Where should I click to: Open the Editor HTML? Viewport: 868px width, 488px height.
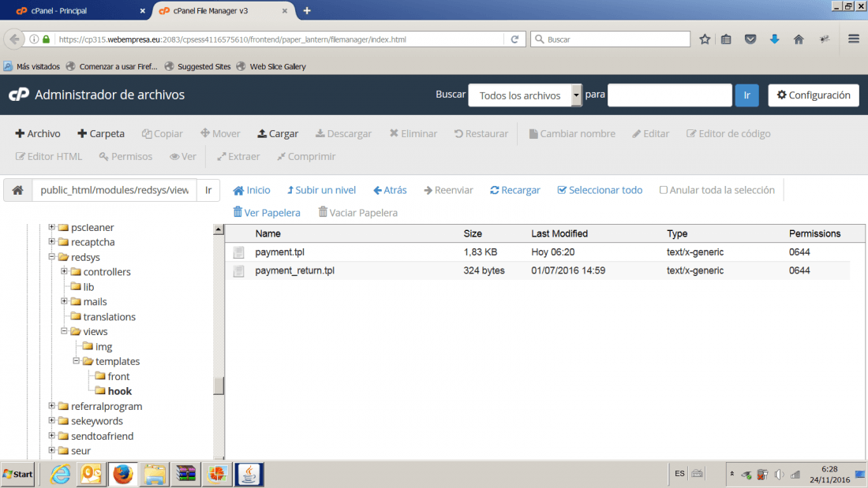tap(49, 156)
